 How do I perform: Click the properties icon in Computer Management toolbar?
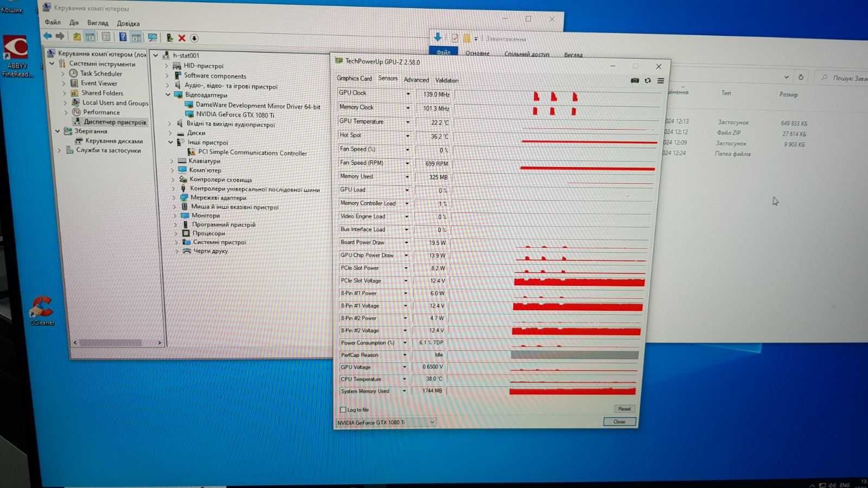pyautogui.click(x=106, y=37)
